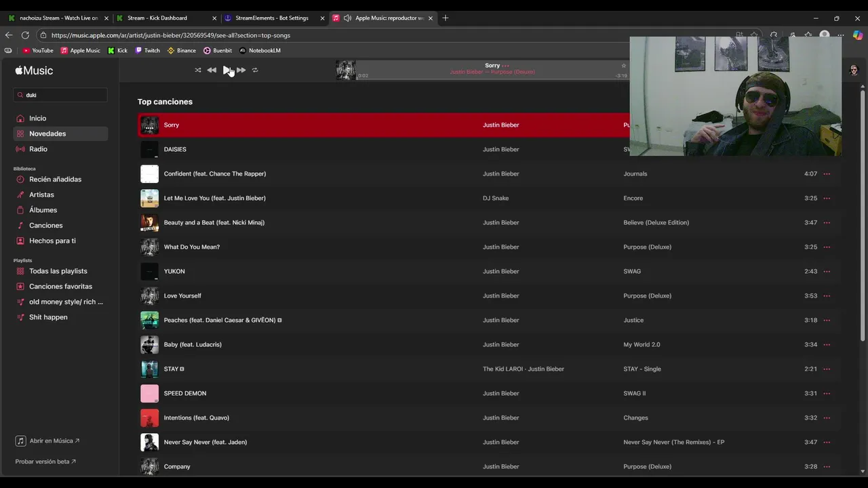Click the song progress bar in player
868x488 pixels.
tap(492, 79)
